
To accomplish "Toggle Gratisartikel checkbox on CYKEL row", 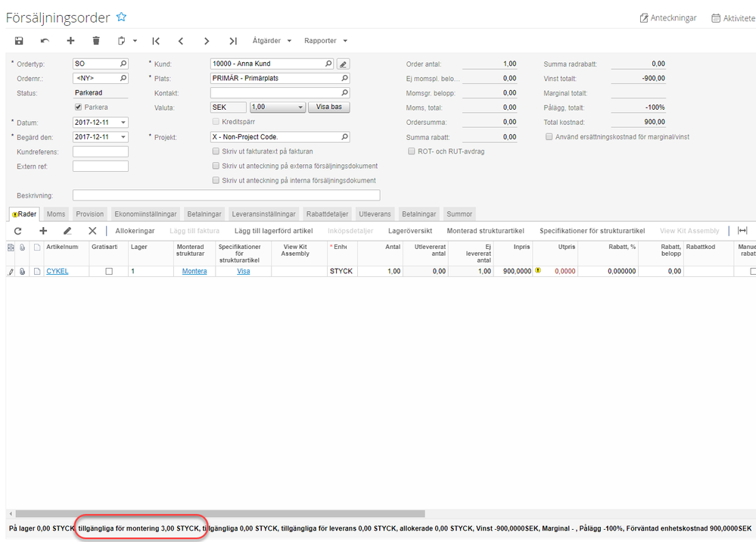I will click(109, 272).
